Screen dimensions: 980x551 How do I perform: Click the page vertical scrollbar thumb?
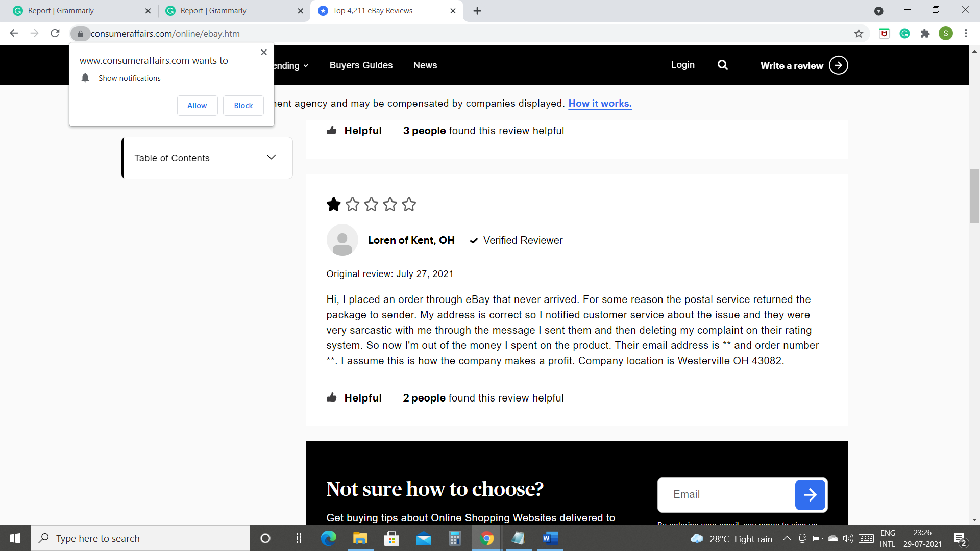tap(974, 196)
